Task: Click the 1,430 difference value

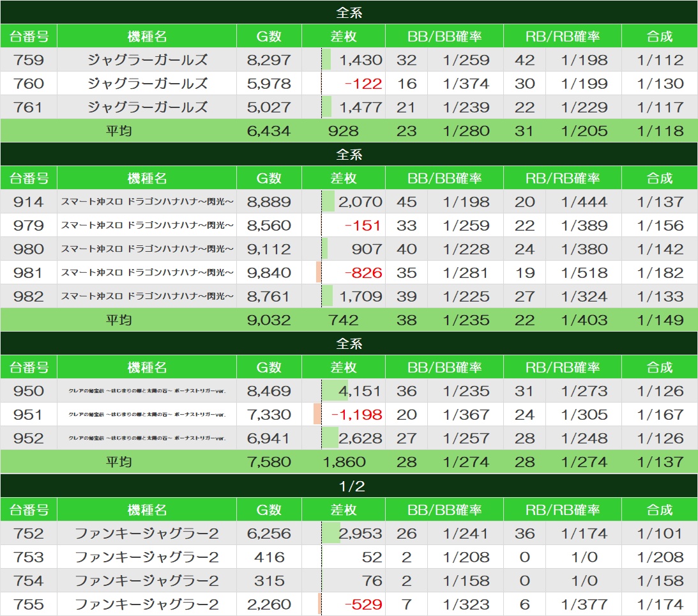Action: (x=361, y=59)
